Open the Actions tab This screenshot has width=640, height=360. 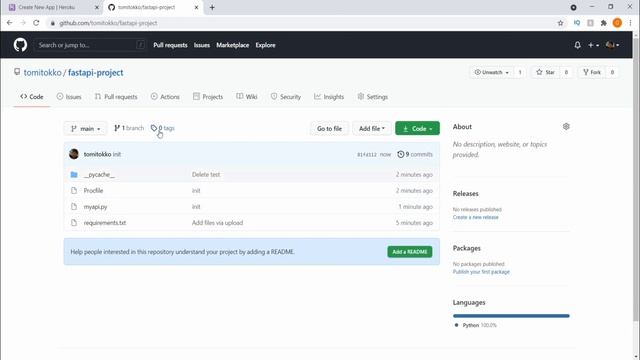[165, 97]
